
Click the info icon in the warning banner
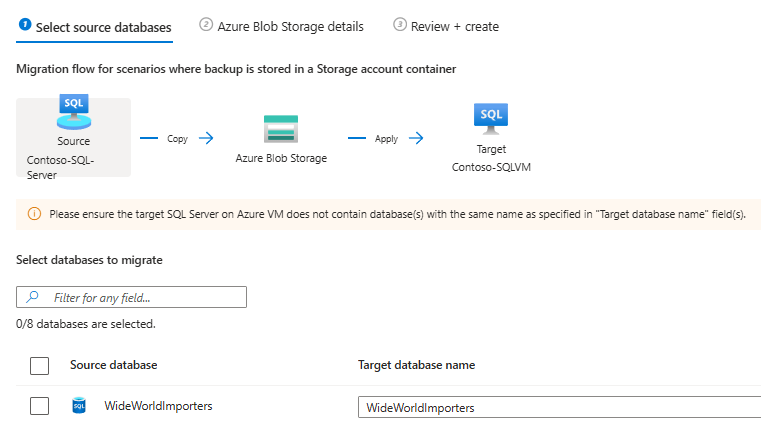click(33, 213)
